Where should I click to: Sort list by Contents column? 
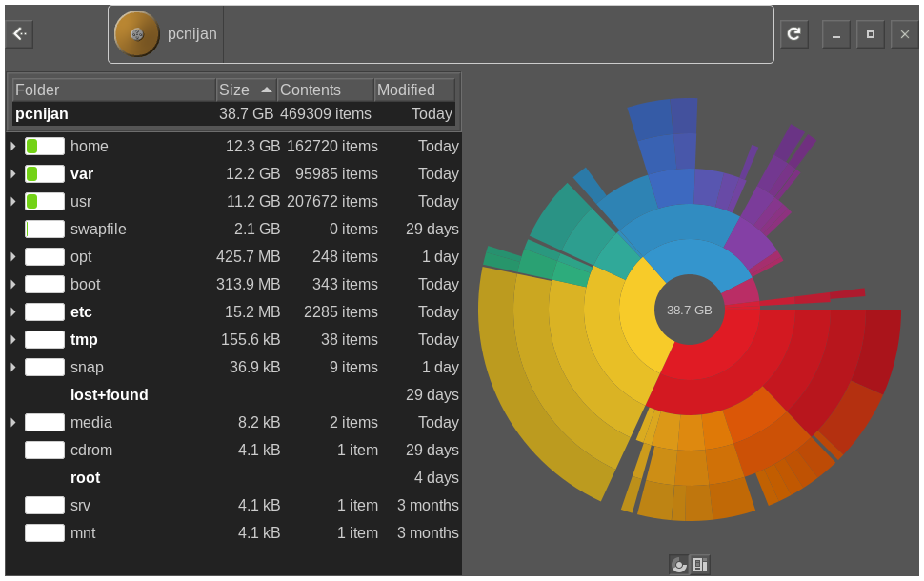[324, 90]
